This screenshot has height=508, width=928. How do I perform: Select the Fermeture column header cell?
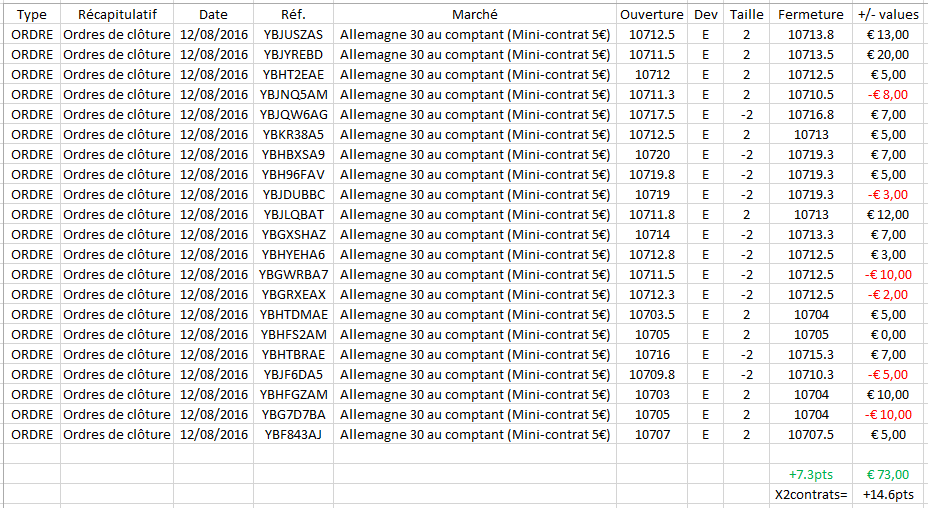point(811,15)
